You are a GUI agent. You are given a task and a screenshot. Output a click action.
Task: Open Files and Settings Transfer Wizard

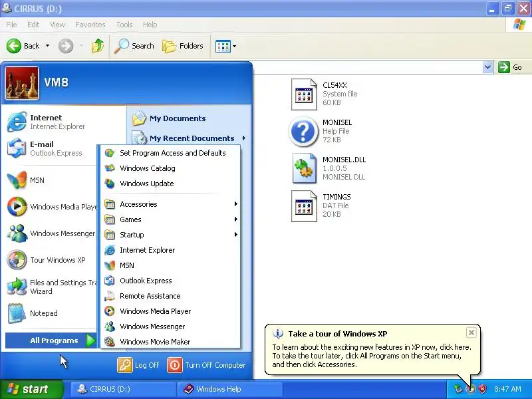pos(52,287)
